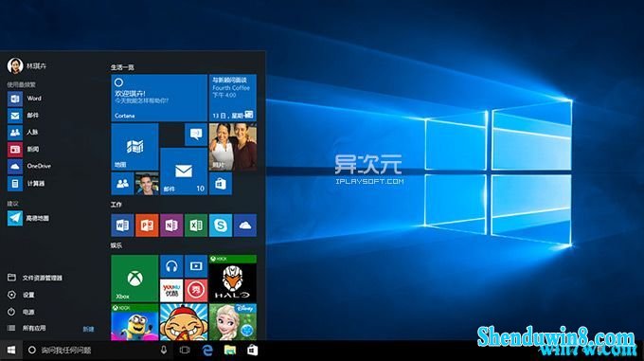Open the people contacts tile

[122, 184]
